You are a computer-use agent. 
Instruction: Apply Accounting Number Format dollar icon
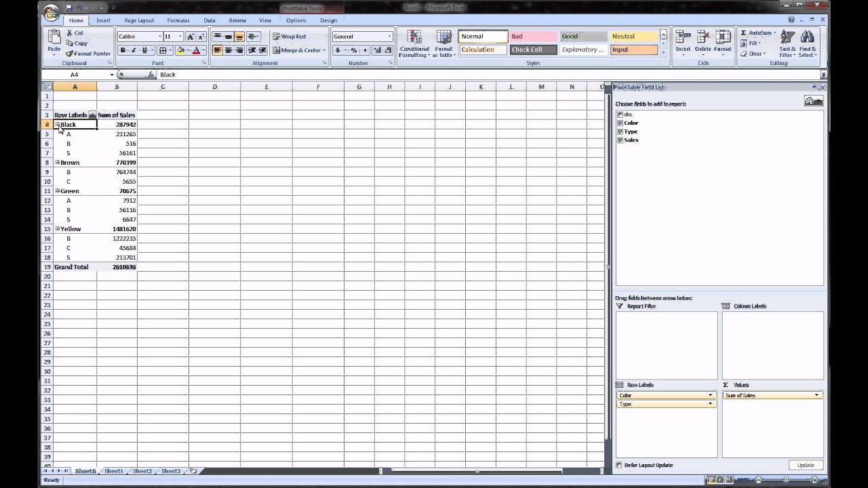click(337, 50)
